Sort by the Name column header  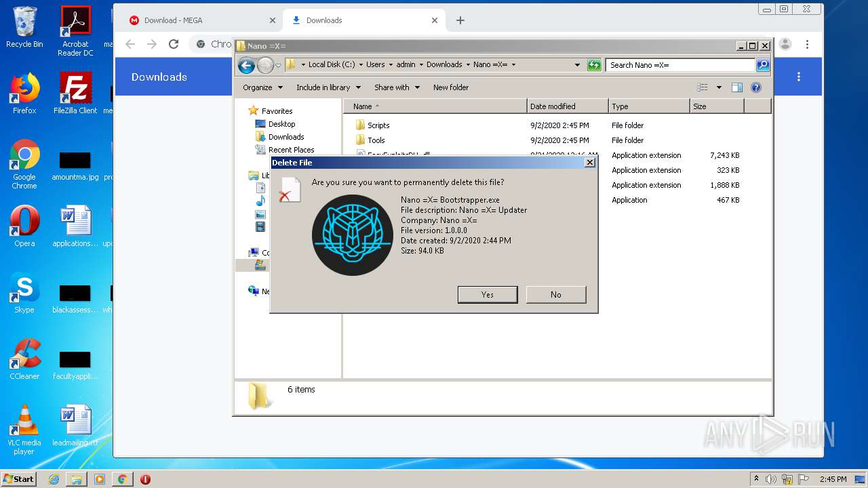[x=435, y=106]
